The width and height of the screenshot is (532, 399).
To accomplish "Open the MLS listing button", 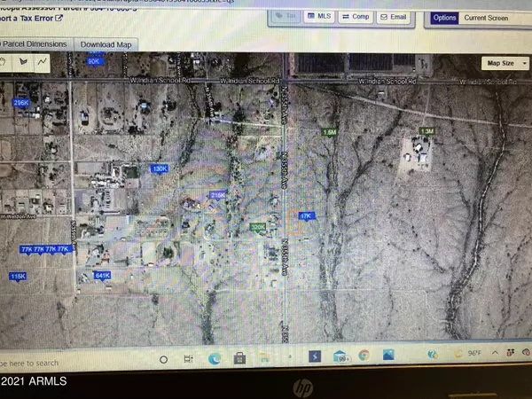I will [x=319, y=16].
